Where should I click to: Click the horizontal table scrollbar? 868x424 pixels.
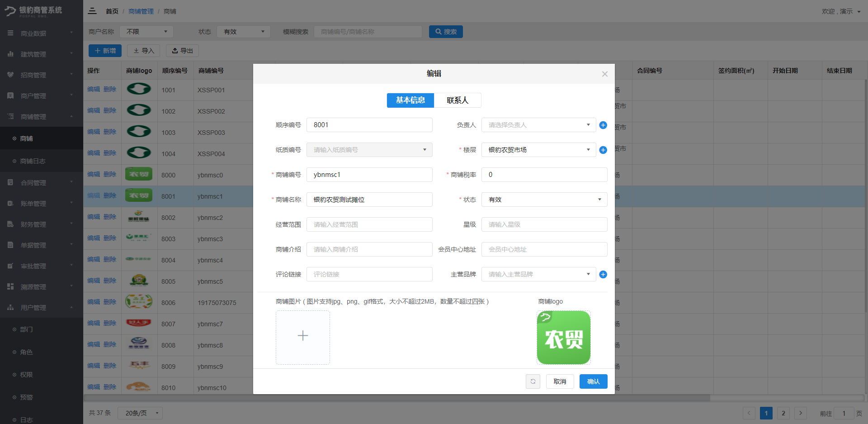pyautogui.click(x=397, y=398)
